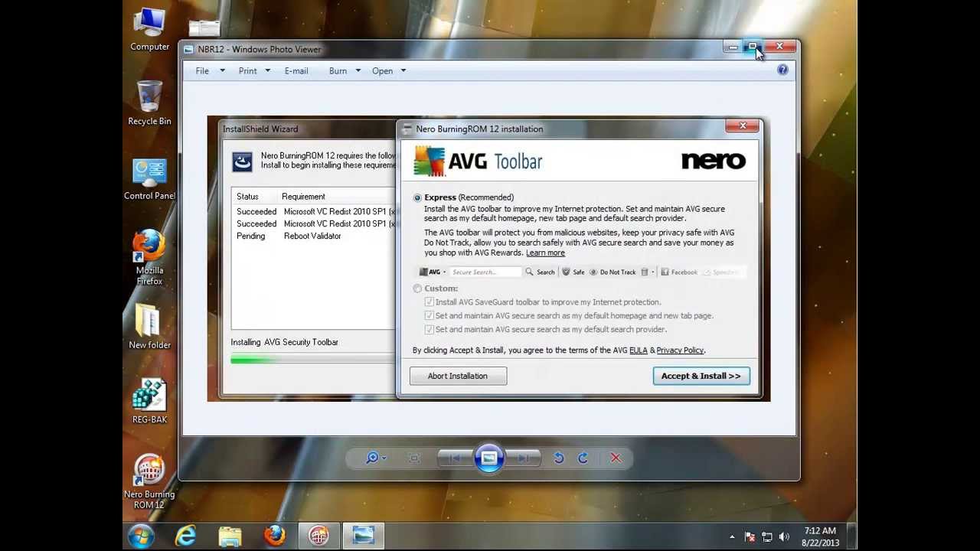
Task: Skip to the next photo
Action: [x=524, y=458]
